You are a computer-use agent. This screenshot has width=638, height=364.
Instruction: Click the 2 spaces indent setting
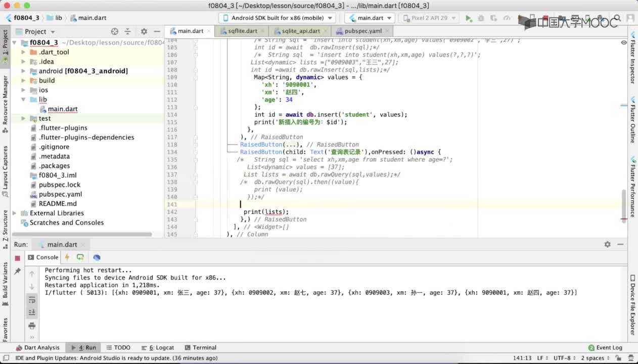596,358
